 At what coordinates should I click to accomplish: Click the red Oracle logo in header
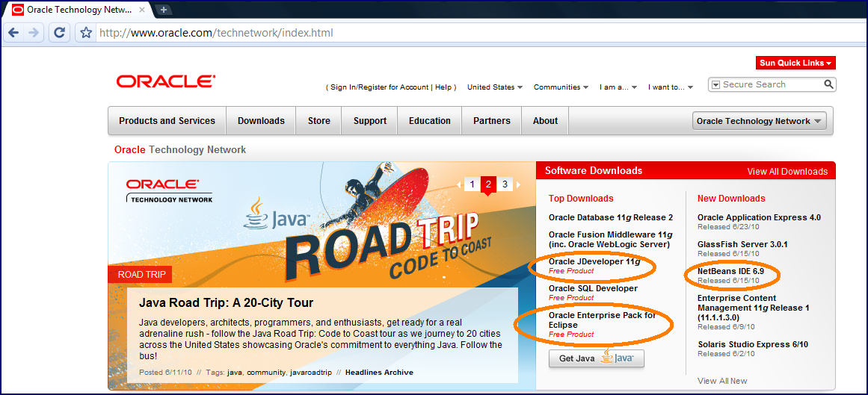165,82
